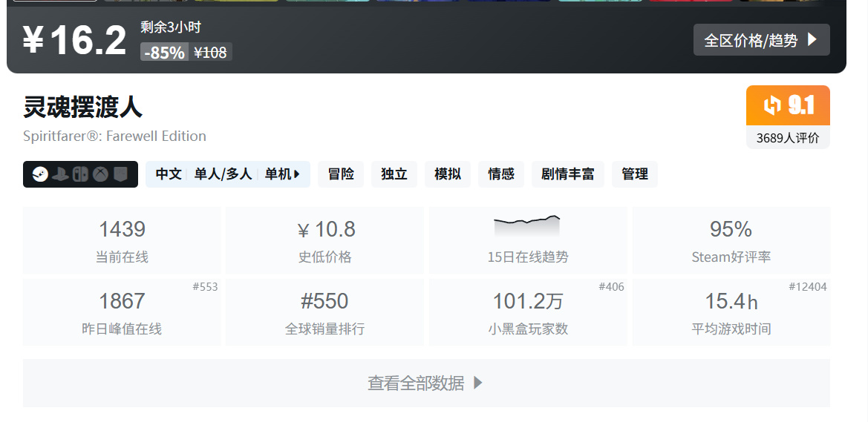Click the 中文 language tag
Screen dimensions: 868x422
point(169,174)
